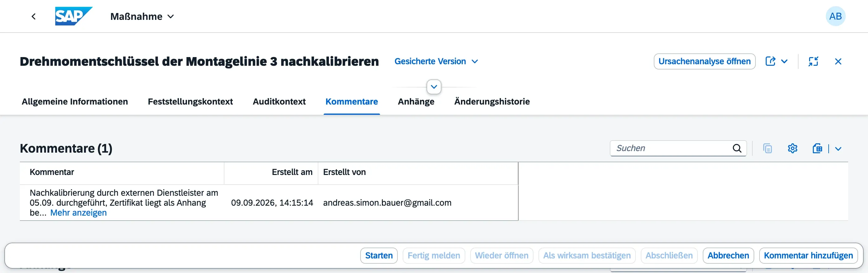Expand the Gesicherte Version dropdown
This screenshot has height=273, width=868.
pyautogui.click(x=436, y=61)
